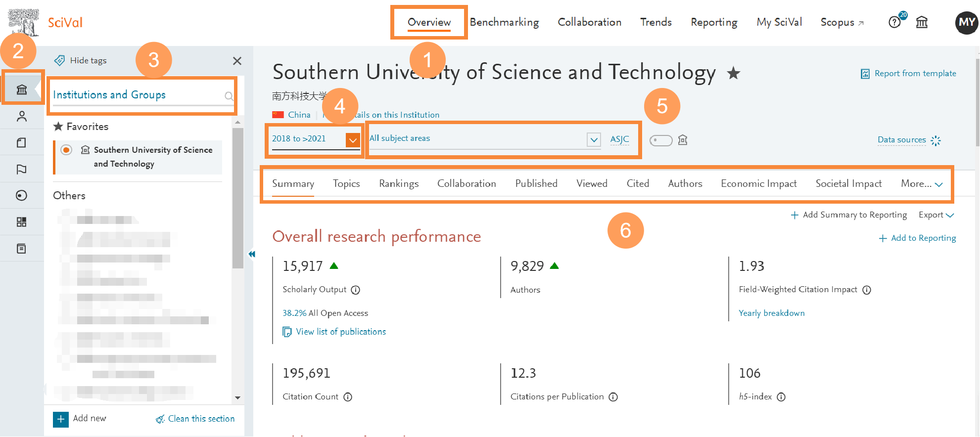Image resolution: width=980 pixels, height=437 pixels.
Task: Show info for Citation Count
Action: (348, 397)
